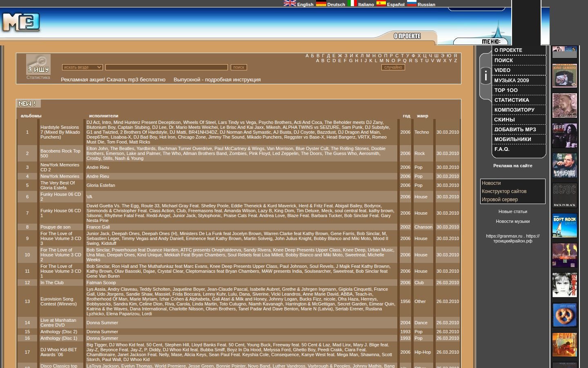Select the Russian flag

coord(412,3)
